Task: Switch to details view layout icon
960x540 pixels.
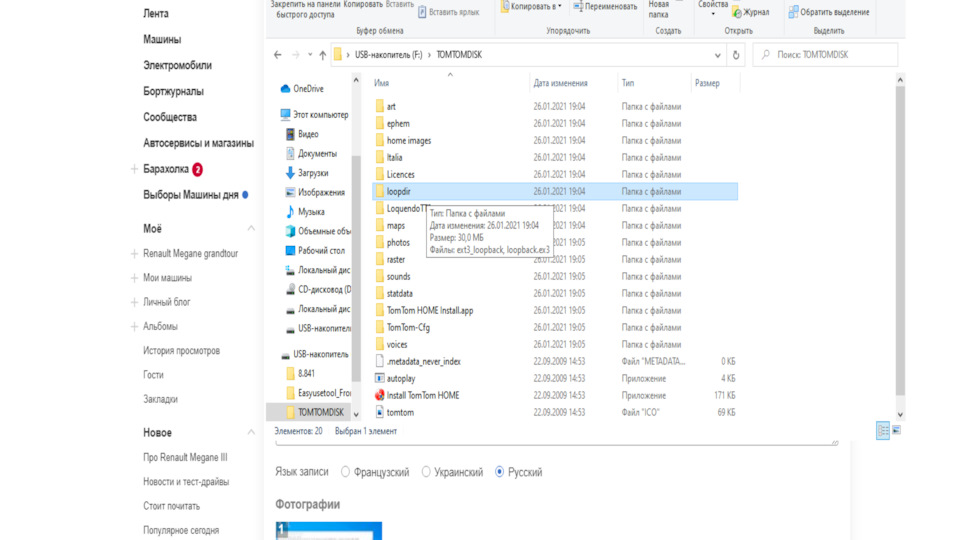Action: click(883, 431)
